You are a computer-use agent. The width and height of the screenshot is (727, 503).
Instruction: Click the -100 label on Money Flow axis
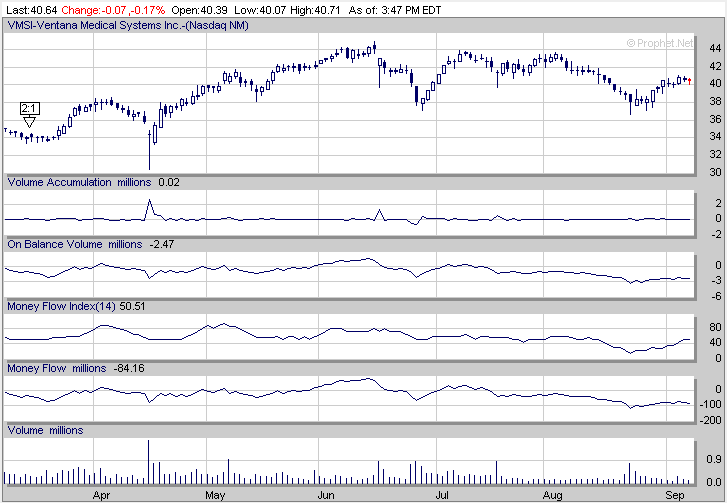[x=712, y=404]
